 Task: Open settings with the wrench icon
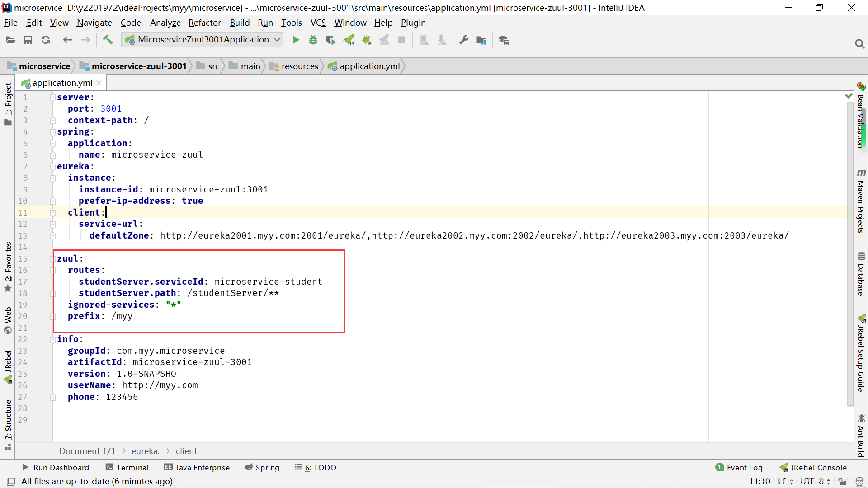tap(464, 40)
